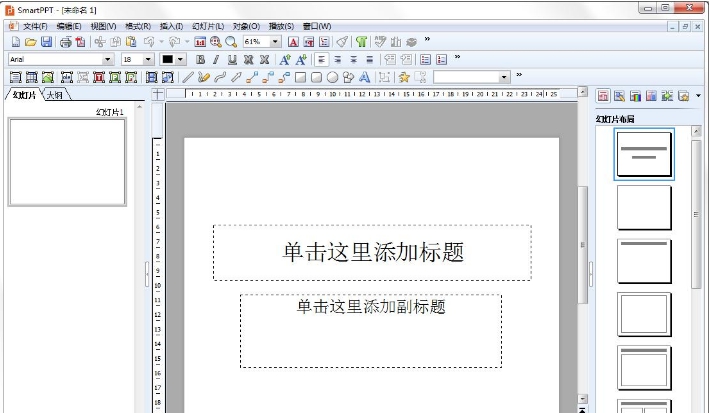Click the Redo arrow icon

pyautogui.click(x=174, y=42)
